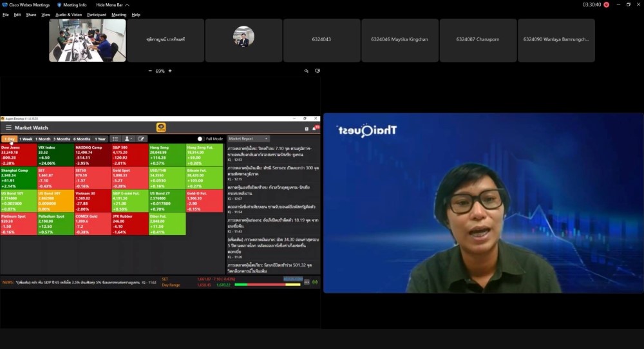The height and width of the screenshot is (349, 644).
Task: Open the Webex Share menu
Action: [x=31, y=15]
